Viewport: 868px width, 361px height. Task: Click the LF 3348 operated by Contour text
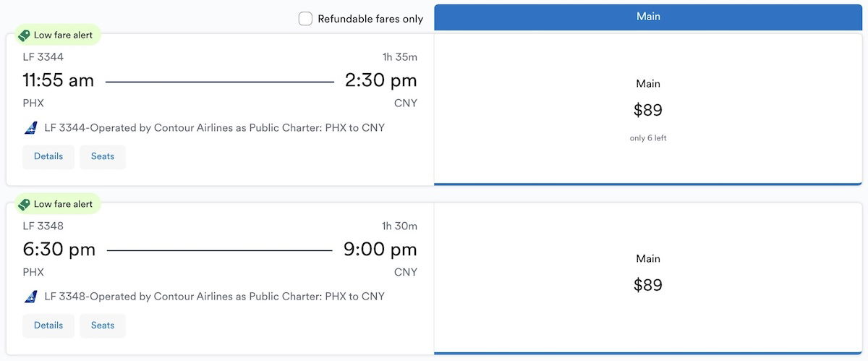coord(214,297)
